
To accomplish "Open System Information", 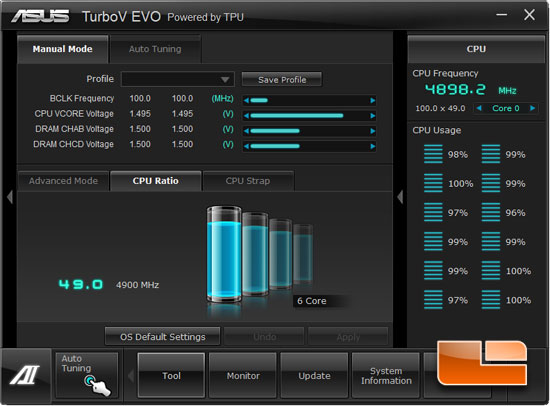I will pos(386,375).
